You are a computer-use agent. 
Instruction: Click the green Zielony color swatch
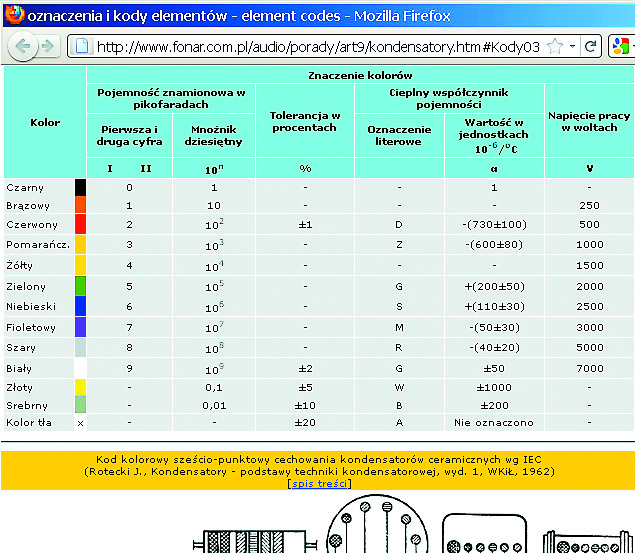[80, 286]
